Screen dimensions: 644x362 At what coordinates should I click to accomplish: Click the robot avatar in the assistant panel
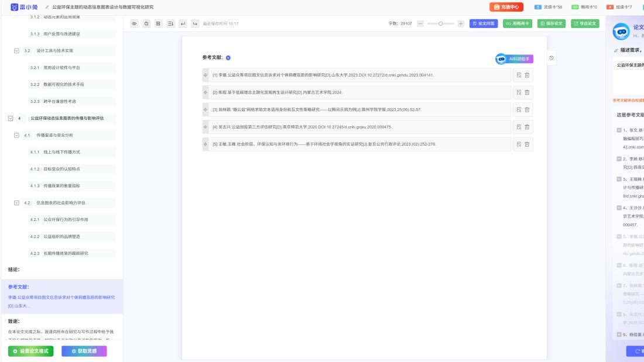pyautogui.click(x=621, y=32)
